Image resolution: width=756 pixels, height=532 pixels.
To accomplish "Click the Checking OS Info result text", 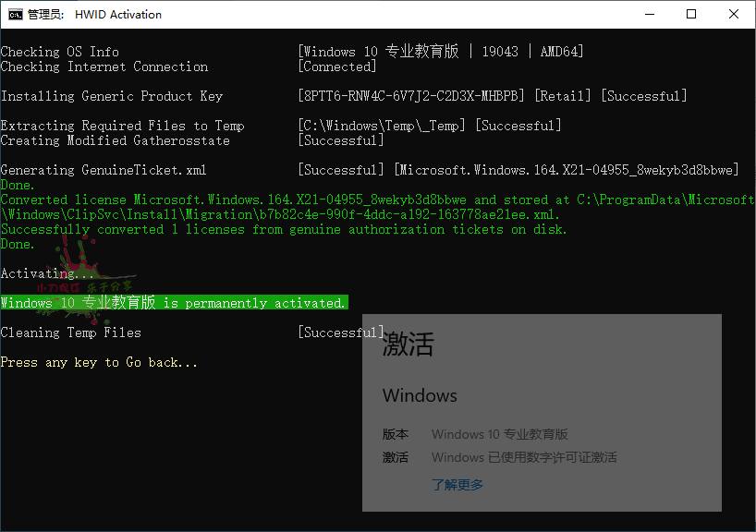I will [x=441, y=51].
